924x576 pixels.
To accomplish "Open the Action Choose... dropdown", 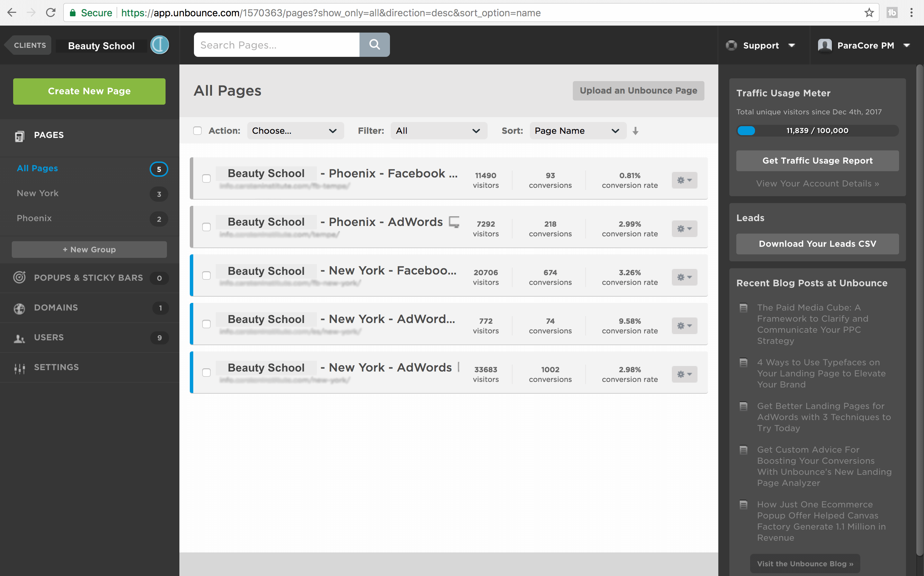I will coord(295,131).
